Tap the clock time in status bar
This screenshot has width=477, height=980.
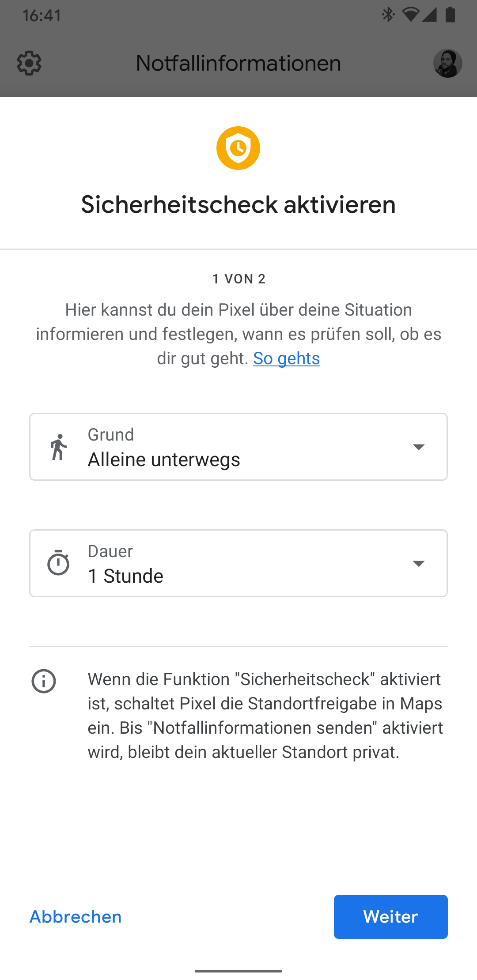(42, 15)
